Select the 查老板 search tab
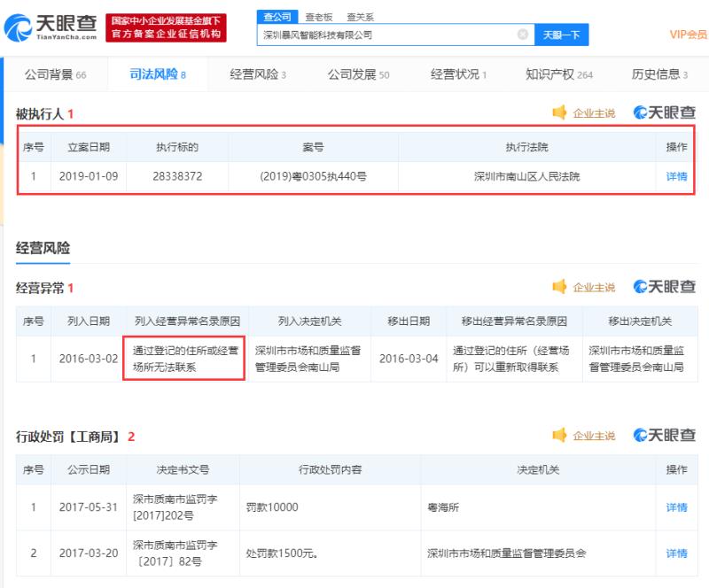 [319, 17]
